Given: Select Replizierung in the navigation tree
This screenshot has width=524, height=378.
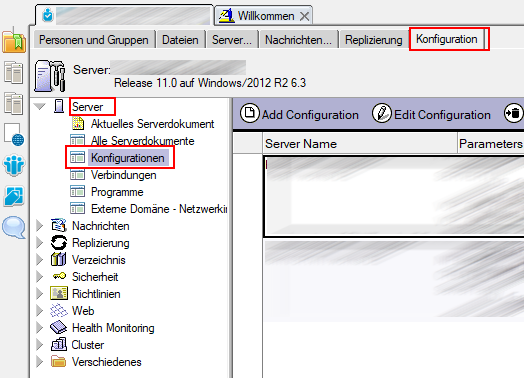Looking at the screenshot, I should click(x=101, y=243).
